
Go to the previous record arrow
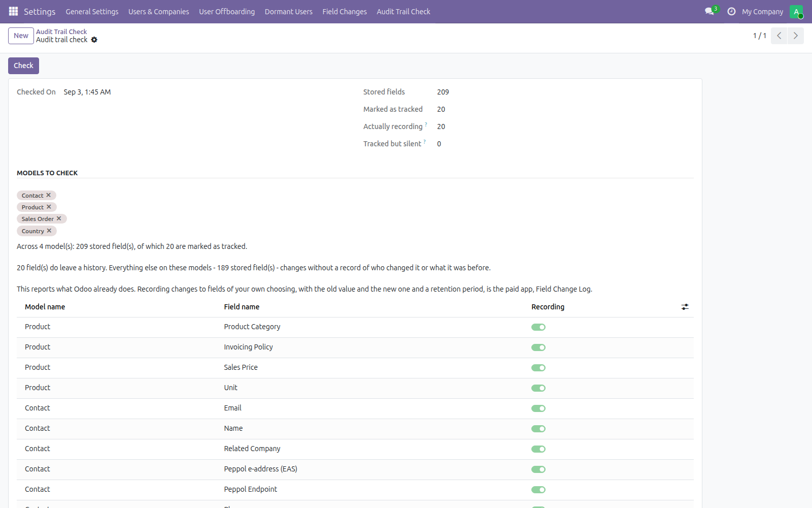pyautogui.click(x=779, y=36)
